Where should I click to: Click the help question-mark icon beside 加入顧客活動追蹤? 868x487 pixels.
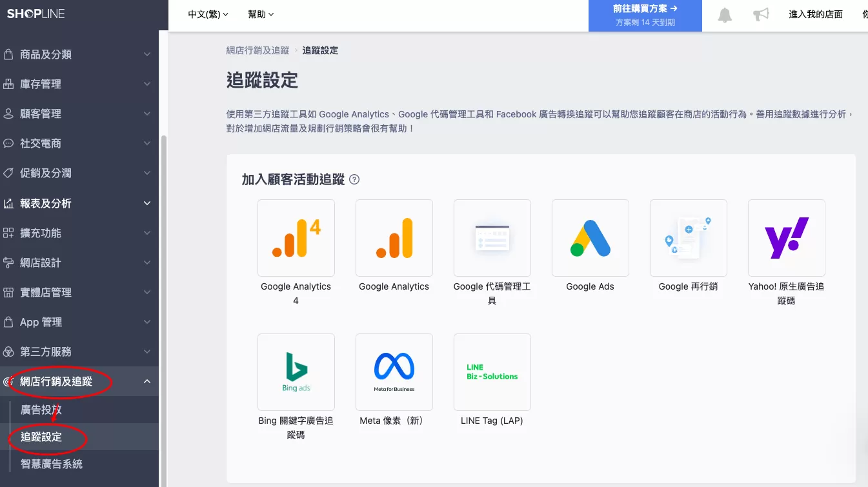(354, 179)
